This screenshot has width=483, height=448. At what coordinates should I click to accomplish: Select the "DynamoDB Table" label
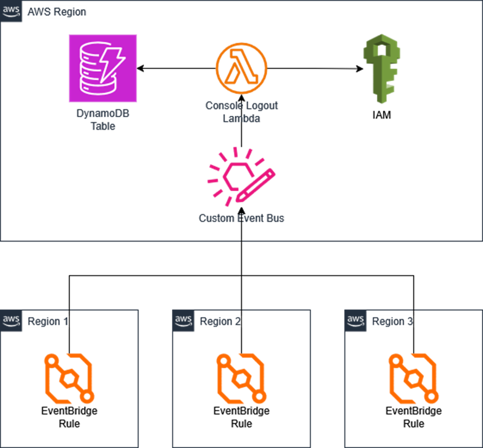[103, 120]
